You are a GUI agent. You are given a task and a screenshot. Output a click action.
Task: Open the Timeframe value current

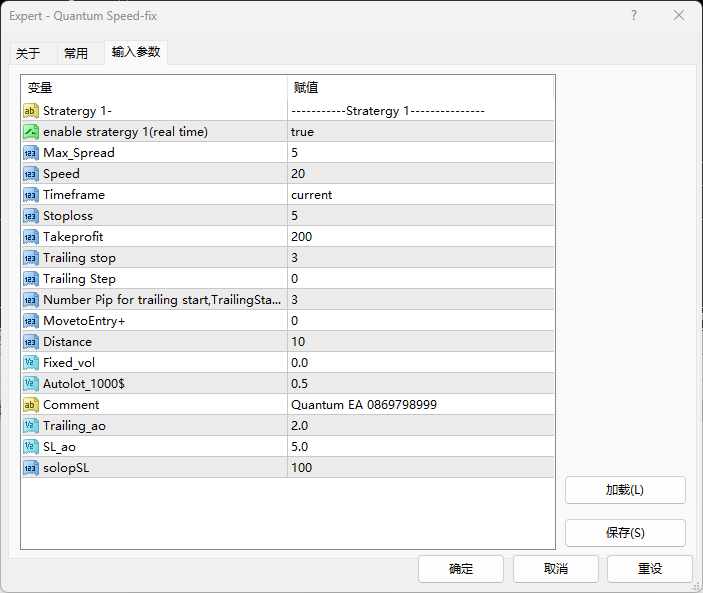point(421,195)
